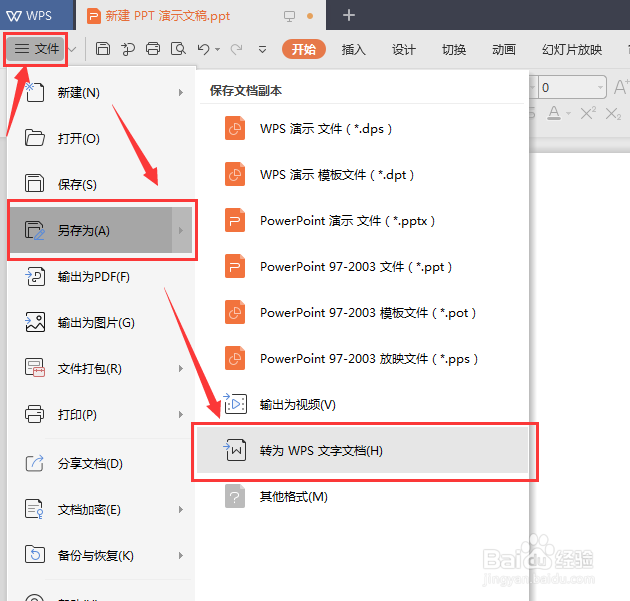The image size is (630, 601).
Task: Apply subscript X₂ formatting
Action: click(614, 114)
